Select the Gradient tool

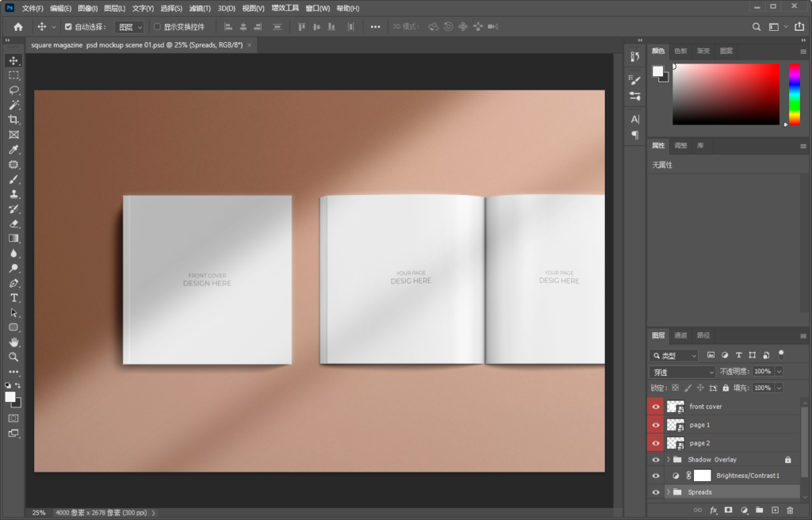[13, 239]
